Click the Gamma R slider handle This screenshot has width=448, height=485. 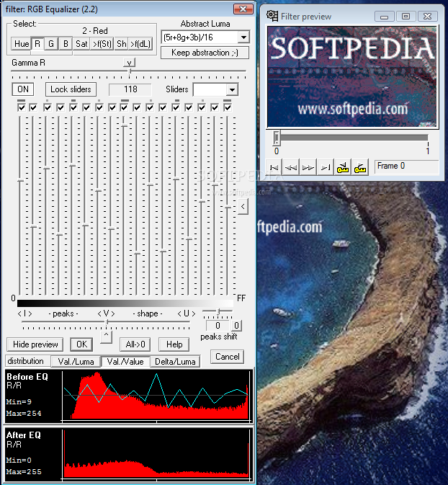coord(130,71)
